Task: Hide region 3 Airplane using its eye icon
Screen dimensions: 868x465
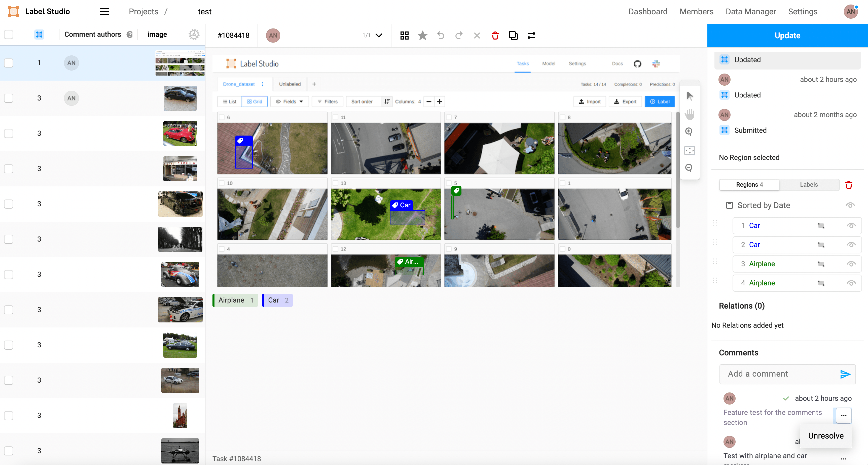Action: tap(851, 264)
